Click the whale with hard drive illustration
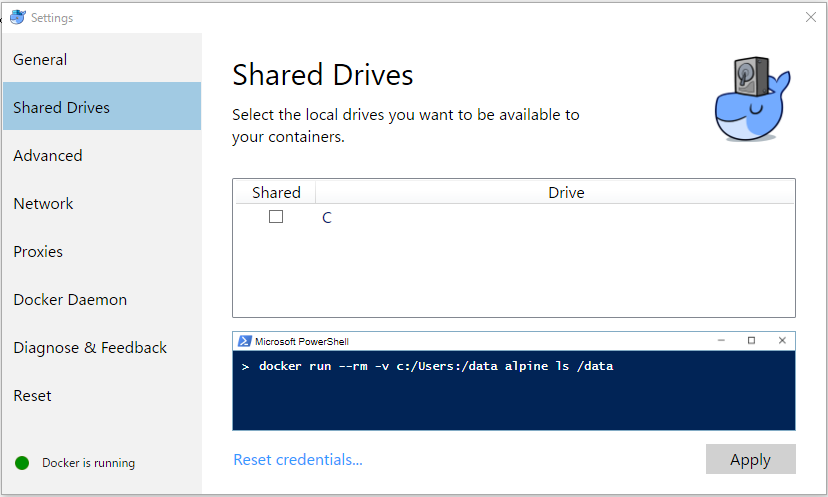This screenshot has width=828, height=497. (x=752, y=99)
